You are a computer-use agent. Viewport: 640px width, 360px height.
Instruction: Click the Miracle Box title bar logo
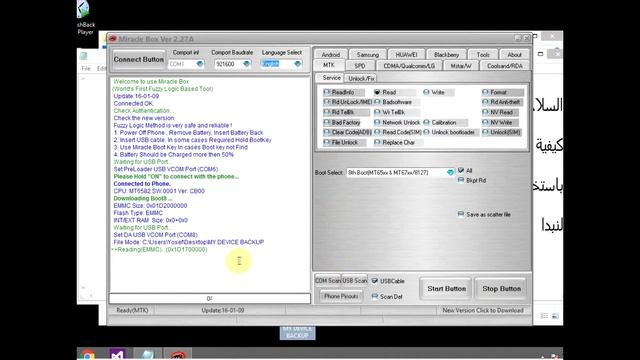point(113,39)
